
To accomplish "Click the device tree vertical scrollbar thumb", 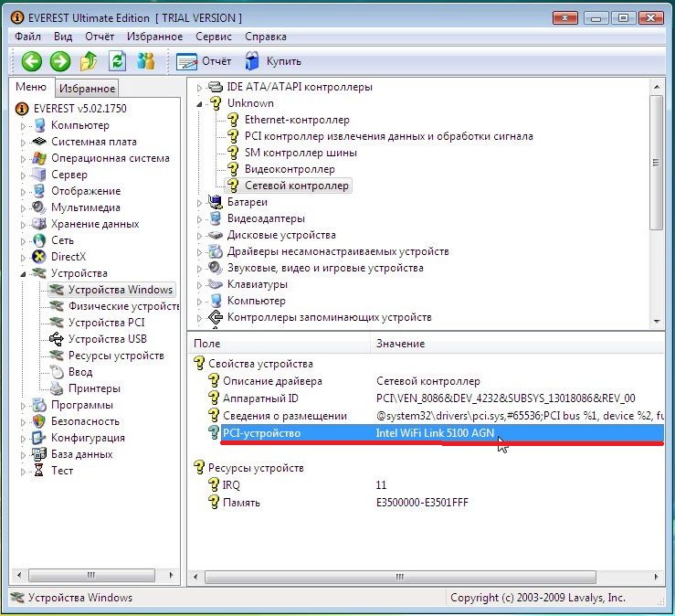I will pos(656,163).
